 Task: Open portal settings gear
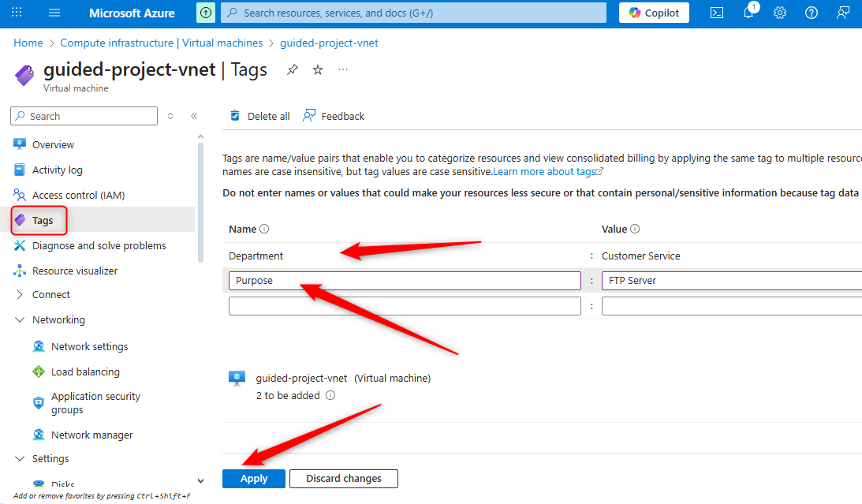point(779,13)
